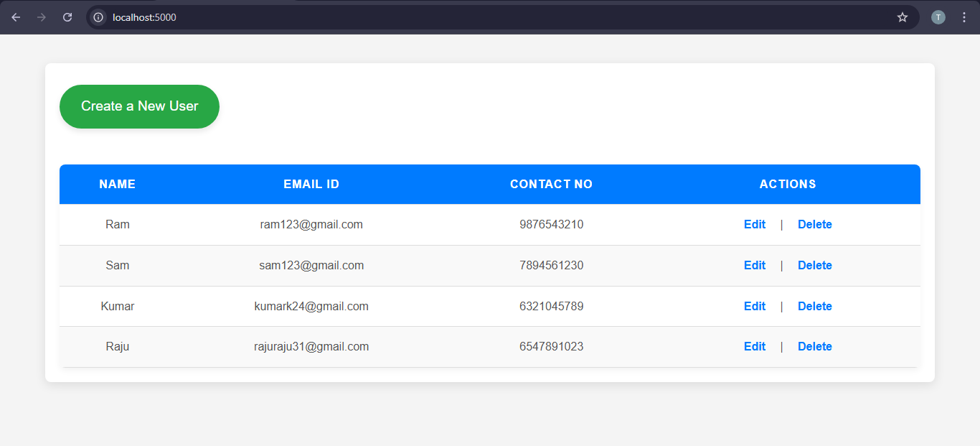
Task: Select the name cell Raju
Action: pyautogui.click(x=118, y=347)
